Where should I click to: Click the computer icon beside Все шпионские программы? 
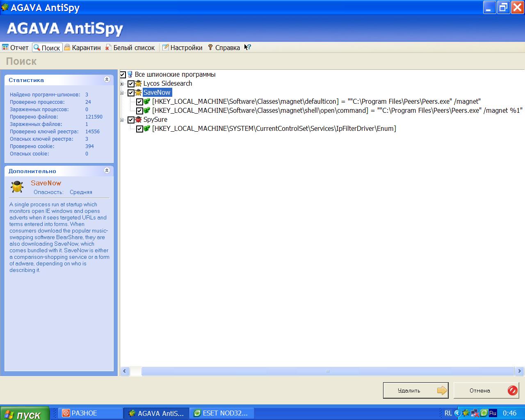point(130,75)
